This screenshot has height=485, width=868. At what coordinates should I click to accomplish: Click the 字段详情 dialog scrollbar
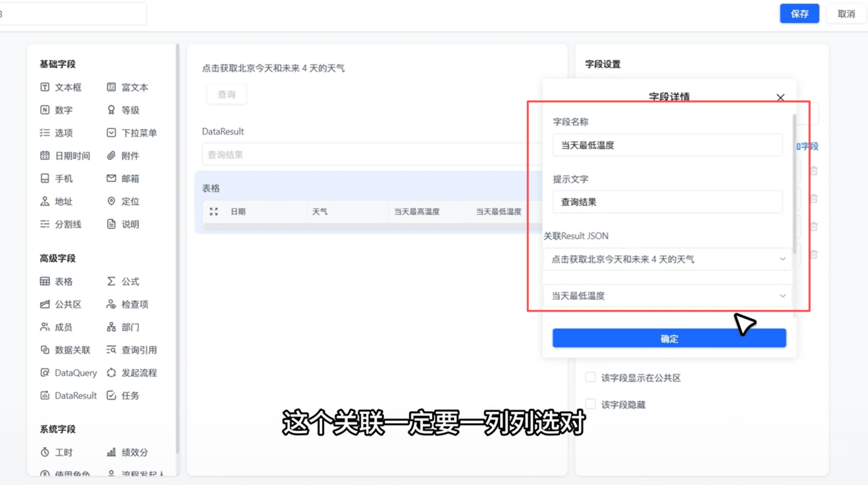tap(794, 185)
